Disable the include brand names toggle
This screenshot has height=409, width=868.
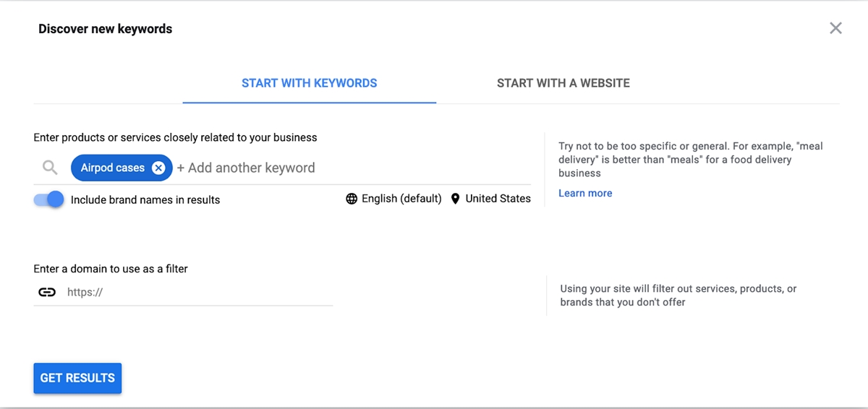point(49,199)
